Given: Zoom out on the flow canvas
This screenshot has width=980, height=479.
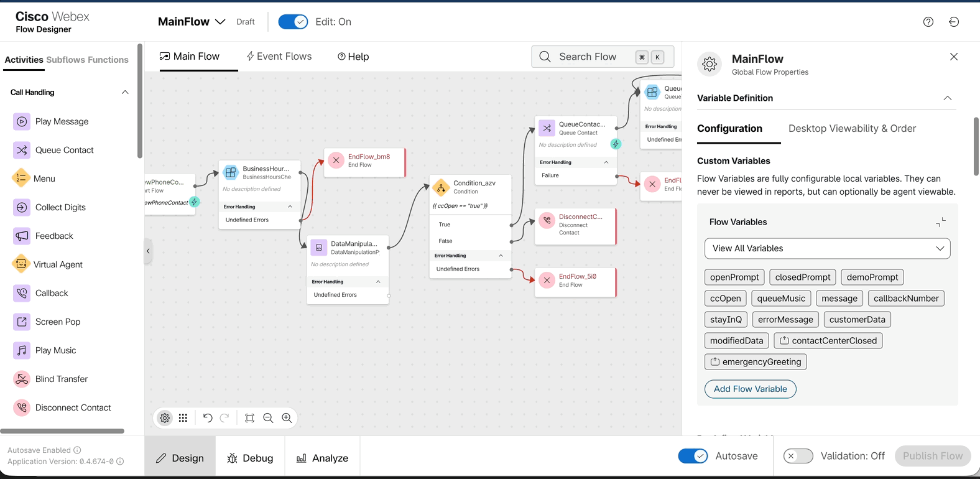Looking at the screenshot, I should coord(268,418).
